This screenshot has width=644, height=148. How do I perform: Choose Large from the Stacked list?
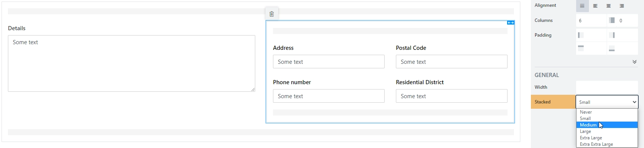607,131
